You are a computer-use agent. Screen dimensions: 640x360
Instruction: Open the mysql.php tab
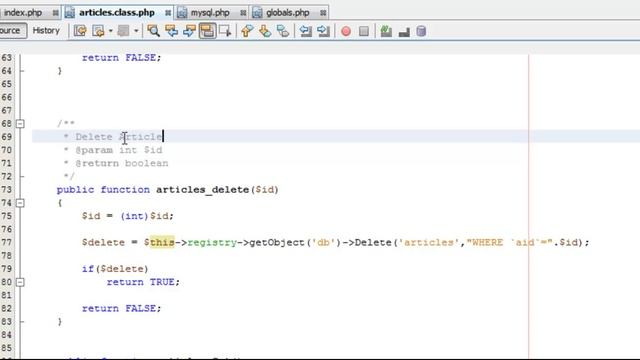[210, 13]
